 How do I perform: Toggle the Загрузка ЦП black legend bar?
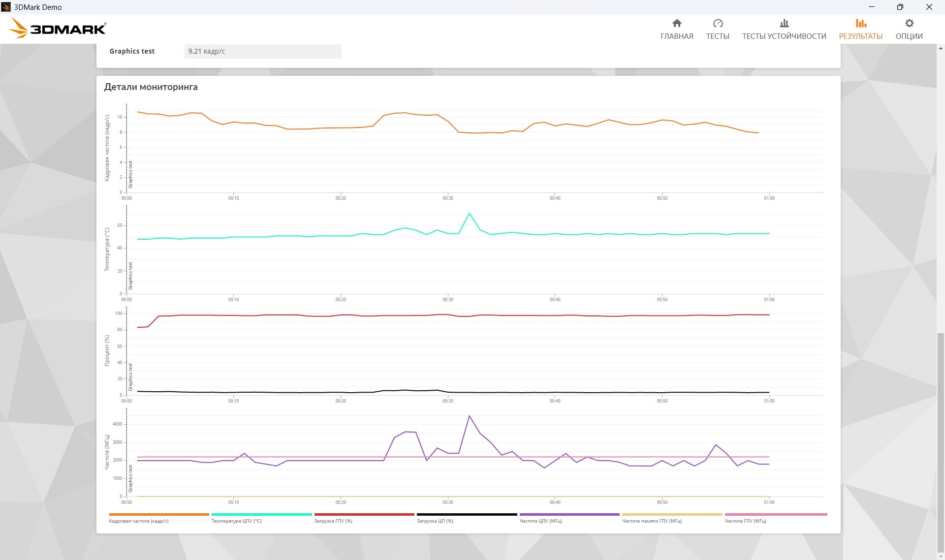click(x=467, y=515)
